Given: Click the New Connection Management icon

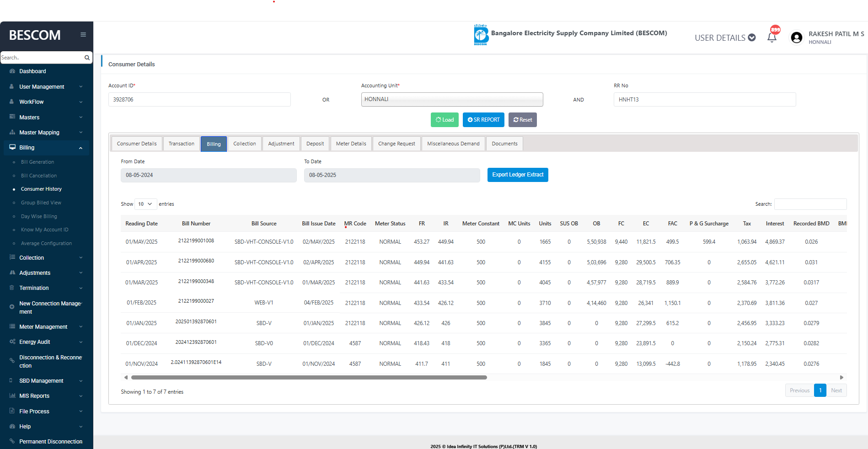Looking at the screenshot, I should pos(12,307).
